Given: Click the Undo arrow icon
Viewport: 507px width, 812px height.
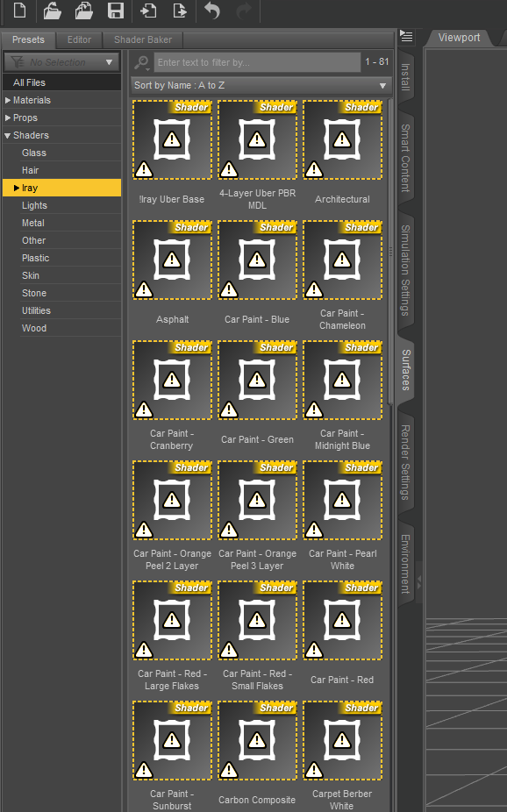Looking at the screenshot, I should (x=211, y=11).
